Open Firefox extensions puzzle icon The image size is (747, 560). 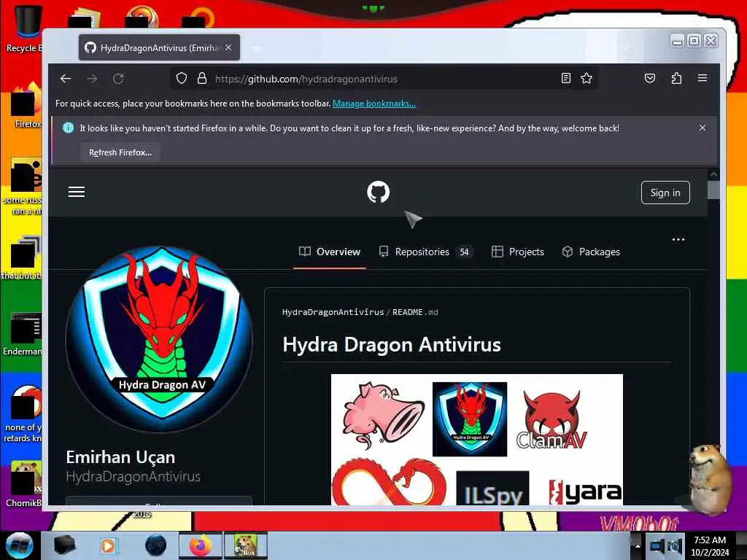[676, 78]
